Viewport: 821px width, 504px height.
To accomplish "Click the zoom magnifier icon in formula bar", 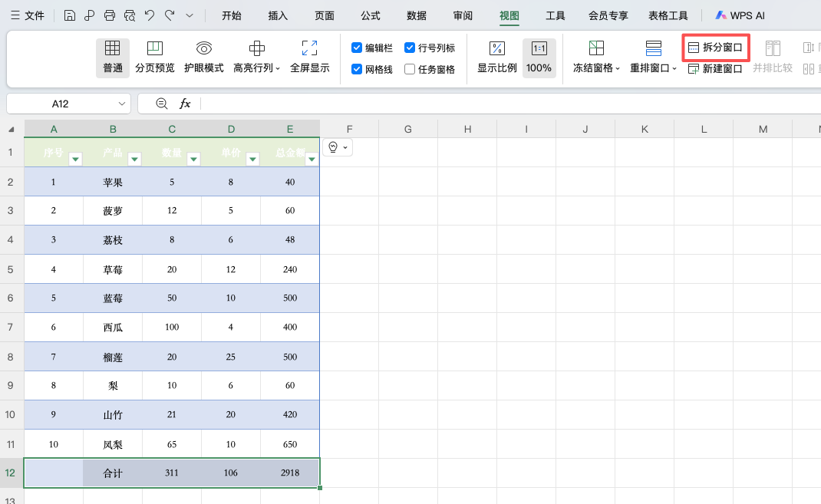I will (162, 104).
